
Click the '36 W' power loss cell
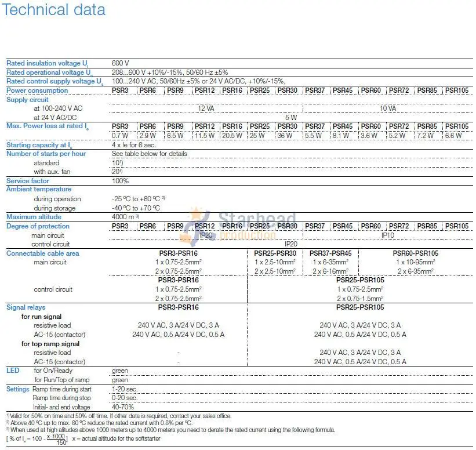click(285, 136)
